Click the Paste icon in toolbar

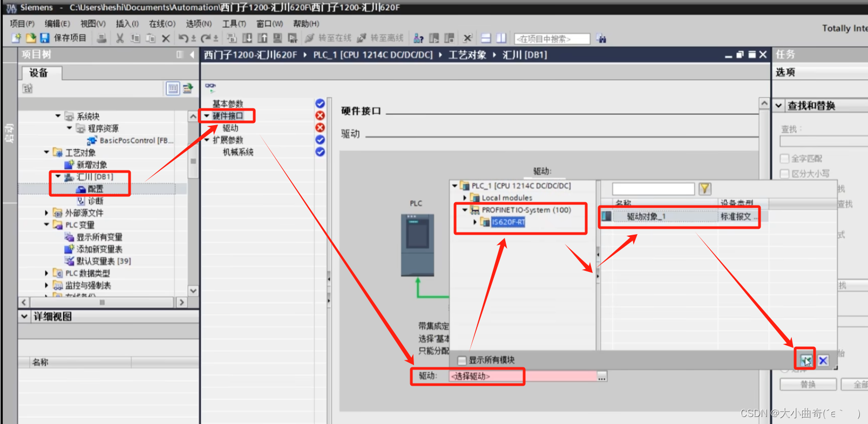click(151, 38)
